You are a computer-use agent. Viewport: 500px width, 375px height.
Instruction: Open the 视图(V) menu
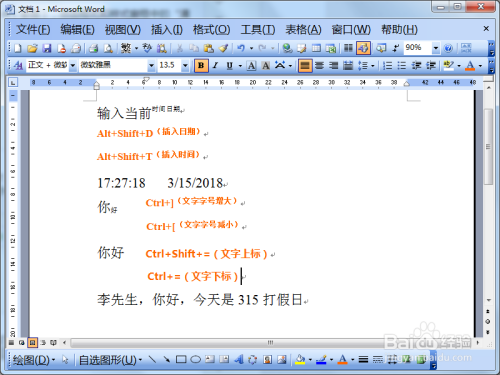pyautogui.click(x=123, y=30)
